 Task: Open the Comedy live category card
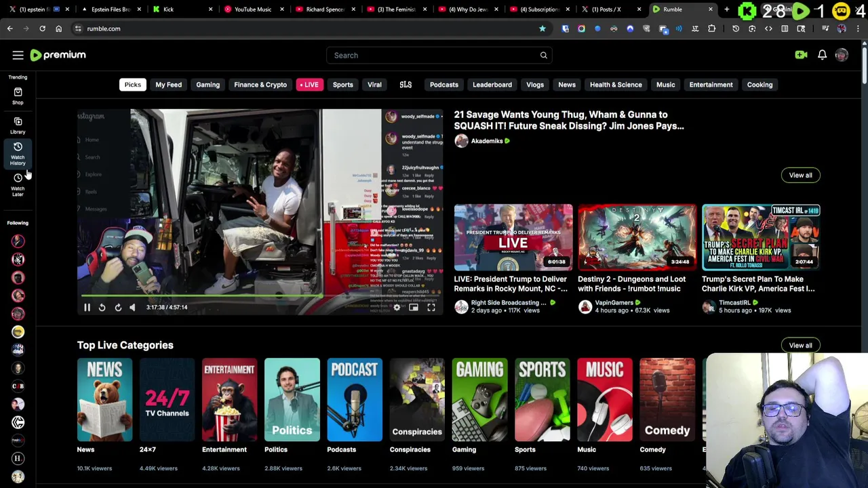click(x=667, y=400)
